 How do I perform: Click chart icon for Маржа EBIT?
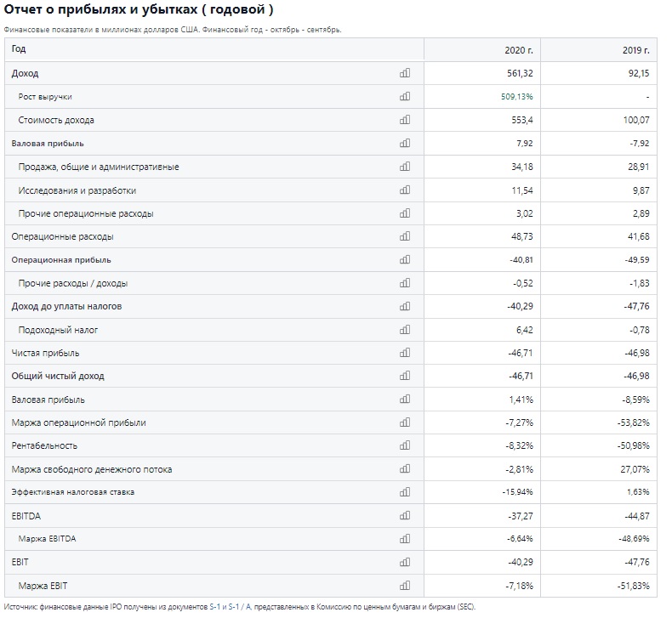pyautogui.click(x=405, y=586)
